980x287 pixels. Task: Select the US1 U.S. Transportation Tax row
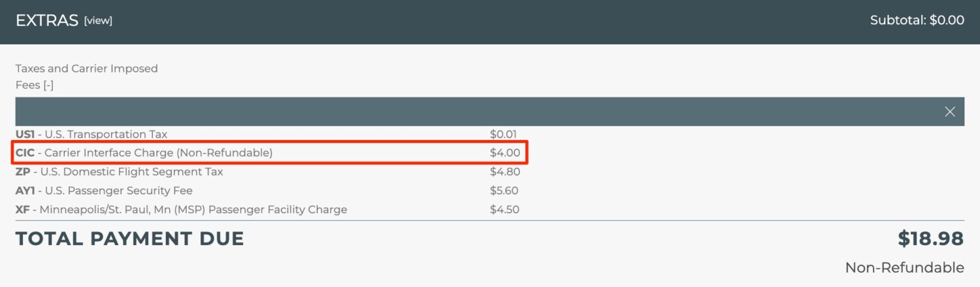pyautogui.click(x=91, y=135)
